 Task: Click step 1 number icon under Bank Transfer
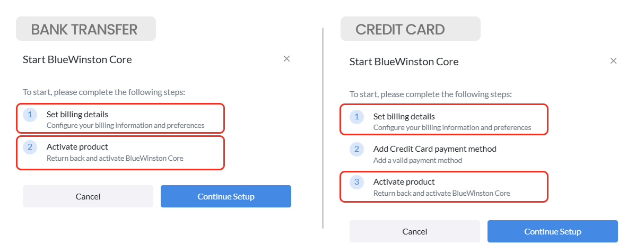coord(30,115)
